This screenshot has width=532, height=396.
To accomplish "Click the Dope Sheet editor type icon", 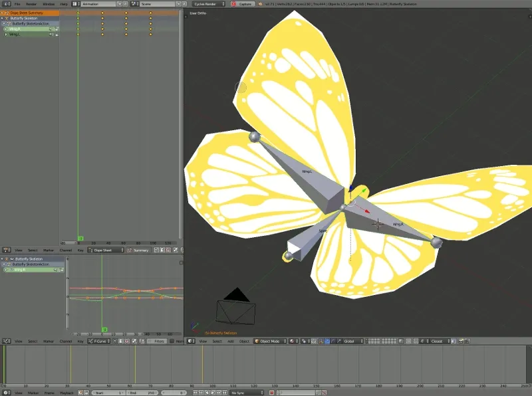I will [5, 250].
